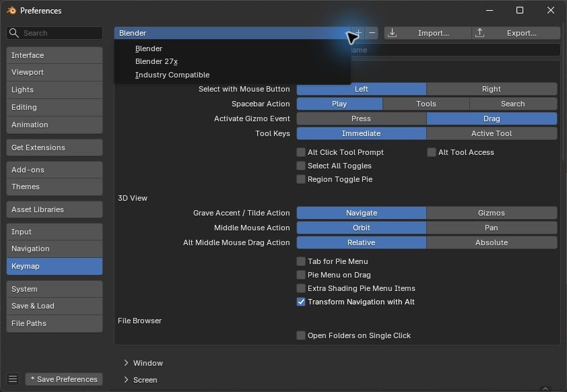Set Spacebar Action to Tools

426,104
